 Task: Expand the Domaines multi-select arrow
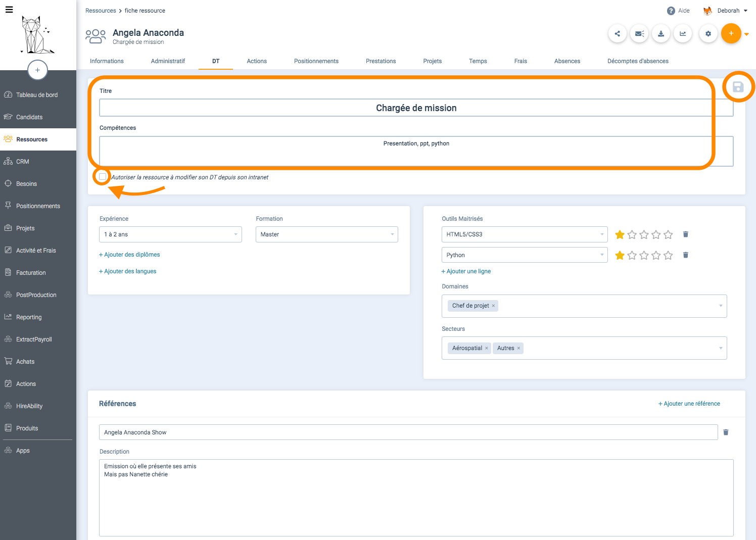click(721, 306)
